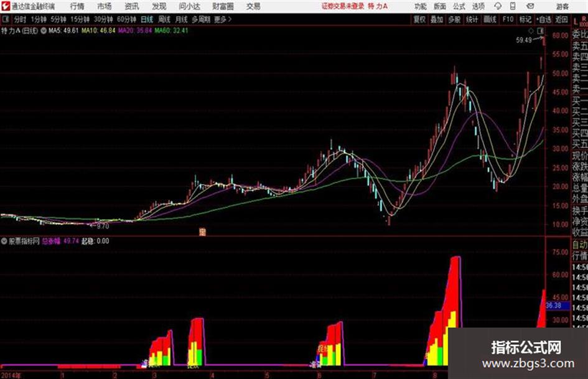
Task: Select the 多周期 multi-period tab
Action: click(201, 19)
